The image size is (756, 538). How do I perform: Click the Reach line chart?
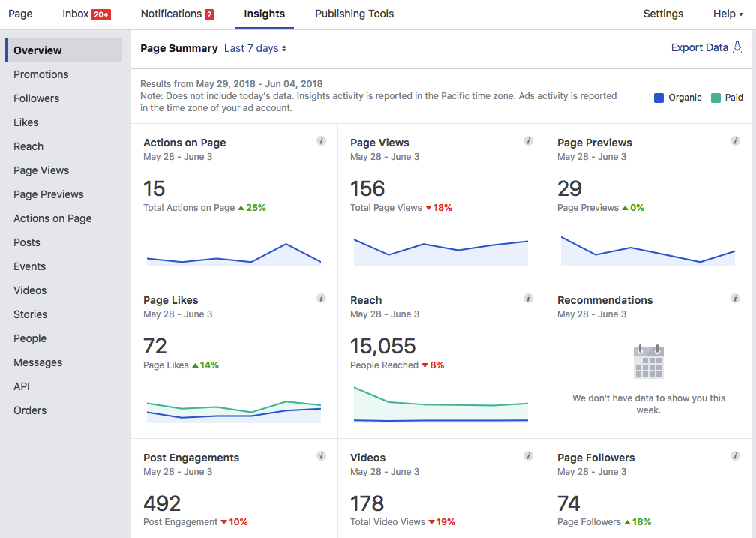(x=441, y=405)
